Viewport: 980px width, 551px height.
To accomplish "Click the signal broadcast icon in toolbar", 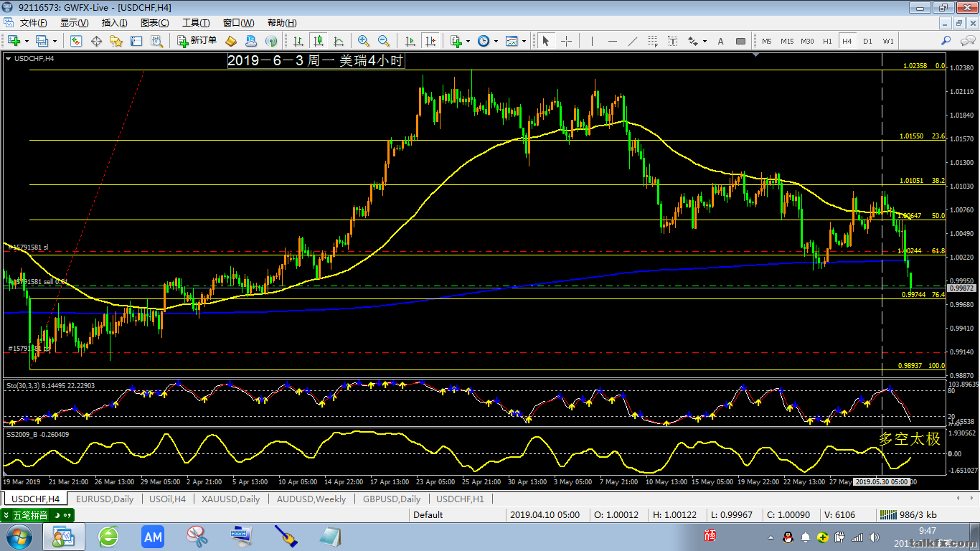I will [271, 41].
